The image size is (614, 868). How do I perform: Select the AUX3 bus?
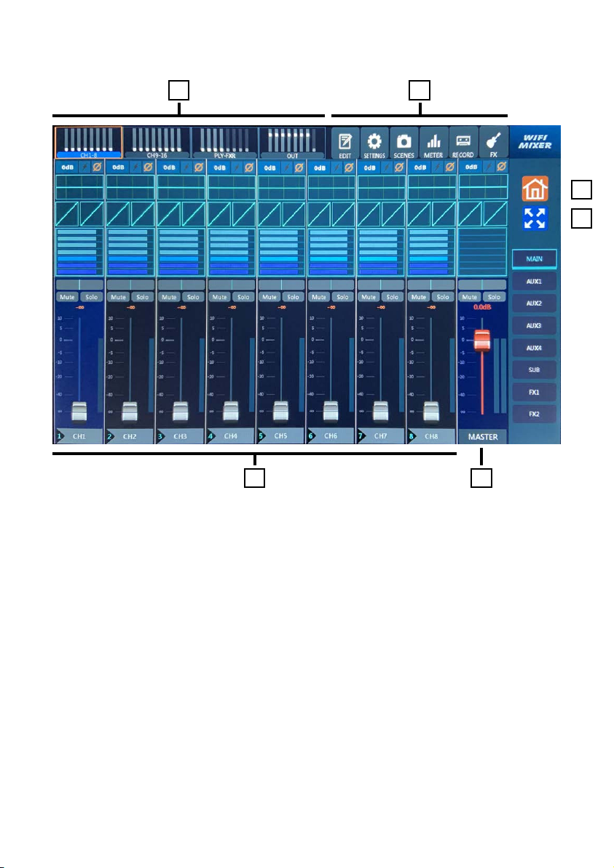(x=535, y=325)
